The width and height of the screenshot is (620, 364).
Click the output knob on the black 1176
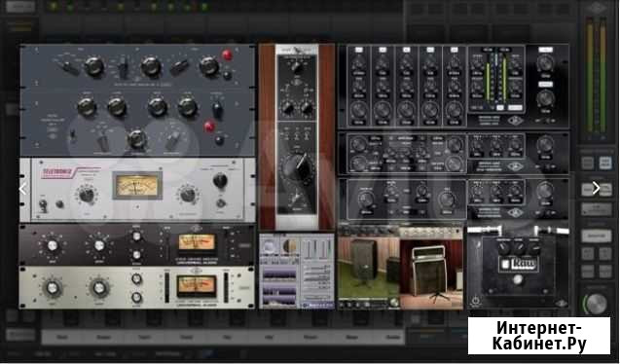click(x=99, y=246)
